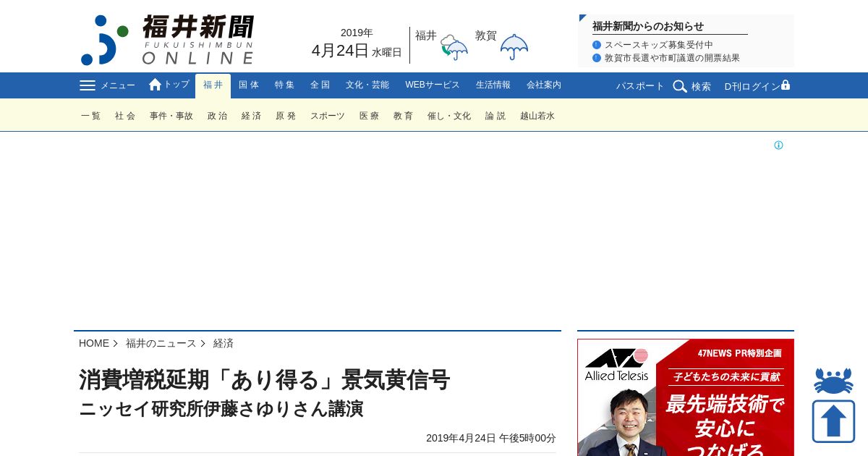Open the 医療 subcategory
The height and width of the screenshot is (456, 868).
tap(369, 116)
